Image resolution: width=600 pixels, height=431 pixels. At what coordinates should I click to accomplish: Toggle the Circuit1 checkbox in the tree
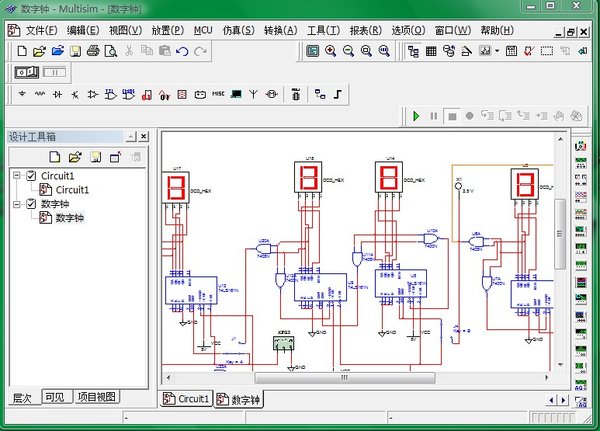31,176
